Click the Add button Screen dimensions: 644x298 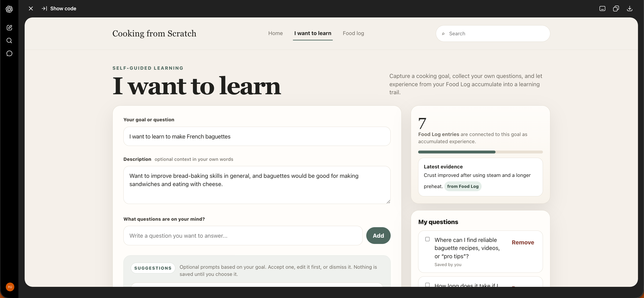(378, 235)
